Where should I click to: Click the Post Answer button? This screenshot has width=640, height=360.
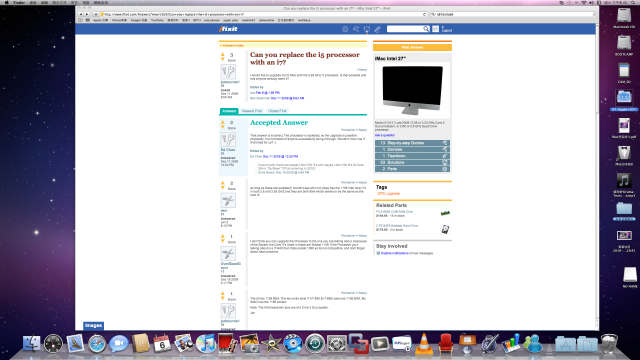(412, 47)
